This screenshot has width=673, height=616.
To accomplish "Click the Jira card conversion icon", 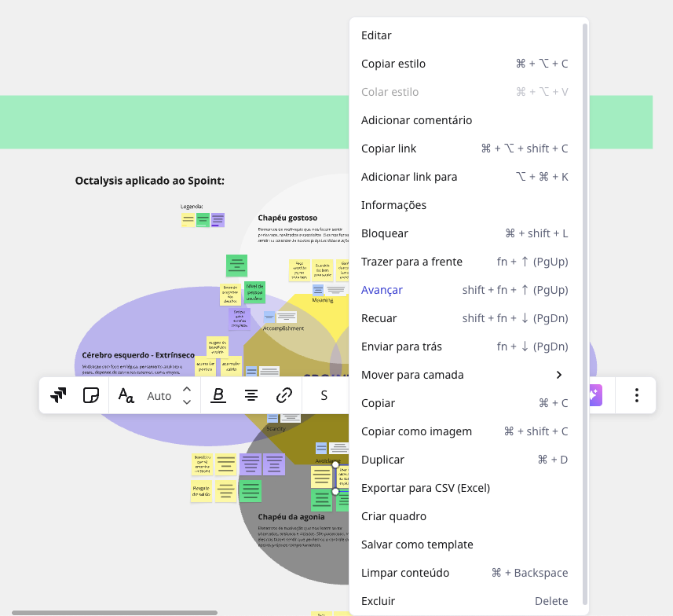I will (58, 395).
